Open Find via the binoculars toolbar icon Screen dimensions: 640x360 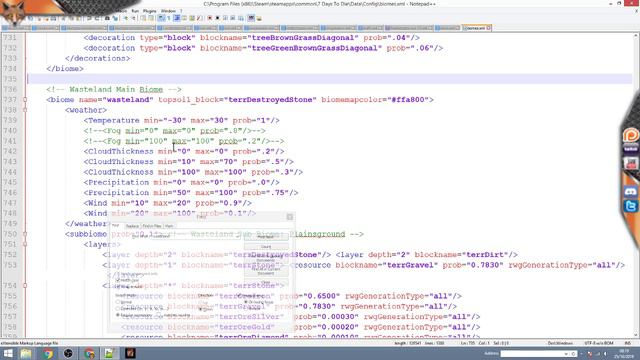coord(107,18)
